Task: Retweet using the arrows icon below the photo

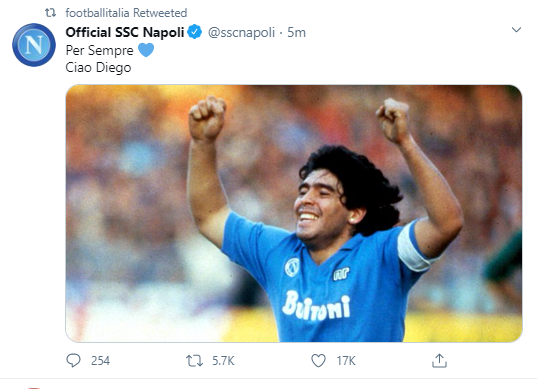Action: 195,361
